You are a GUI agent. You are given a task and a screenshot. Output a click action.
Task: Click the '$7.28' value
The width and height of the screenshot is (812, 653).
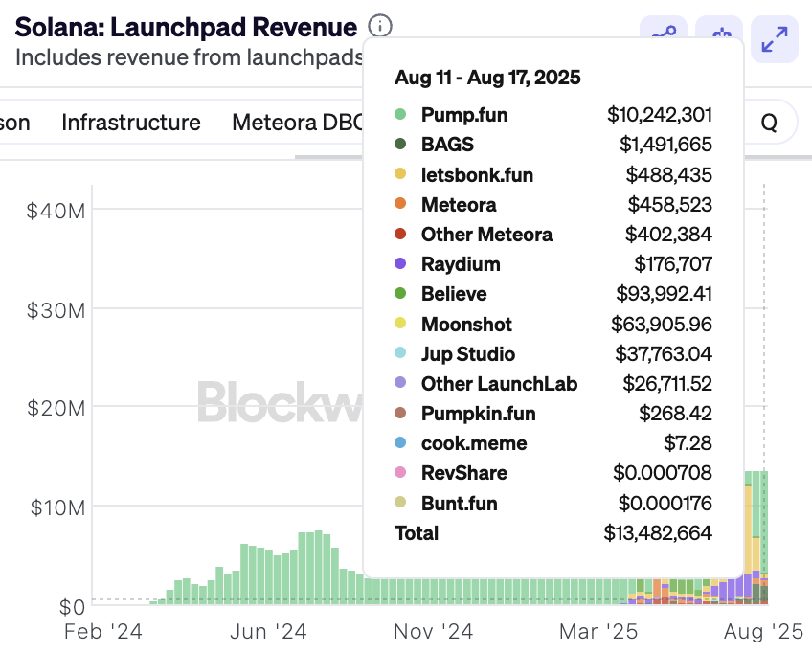point(688,443)
